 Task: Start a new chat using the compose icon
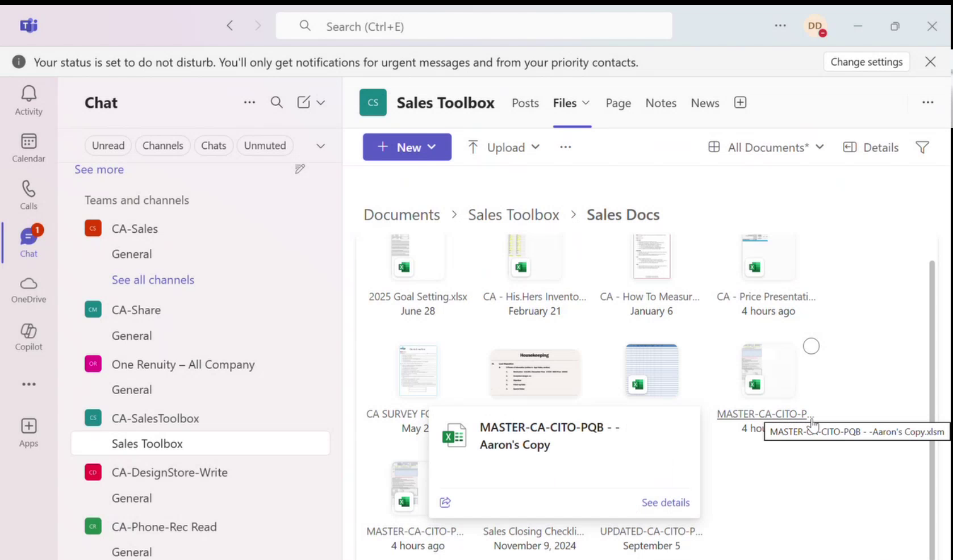(x=304, y=102)
